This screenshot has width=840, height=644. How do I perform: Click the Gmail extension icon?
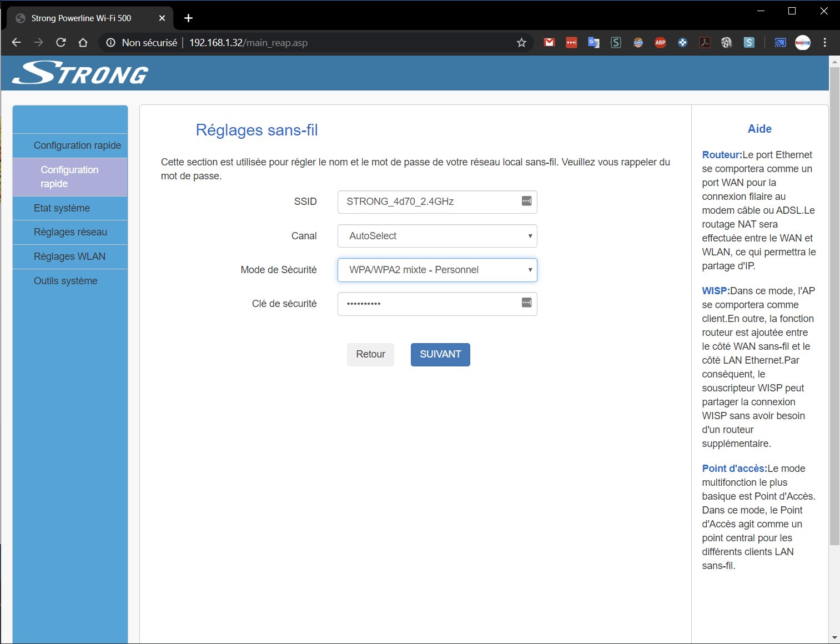549,43
